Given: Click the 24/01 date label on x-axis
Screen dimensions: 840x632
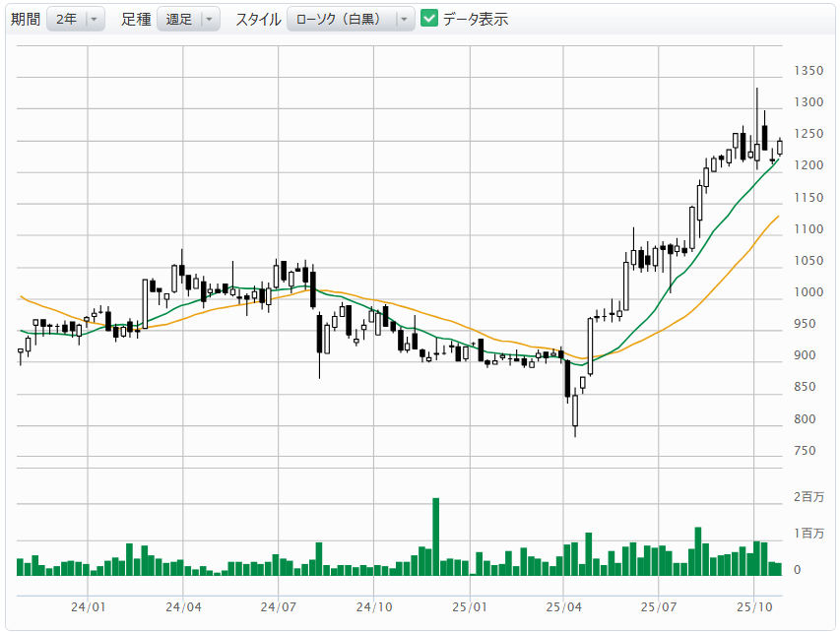Looking at the screenshot, I should coord(89,608).
